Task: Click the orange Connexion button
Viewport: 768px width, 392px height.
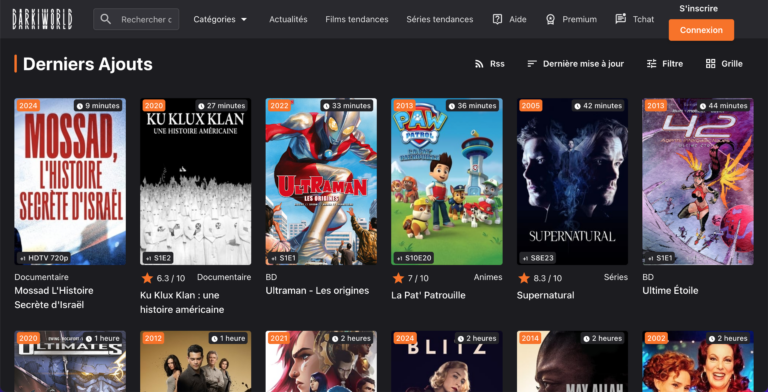Action: coord(701,30)
